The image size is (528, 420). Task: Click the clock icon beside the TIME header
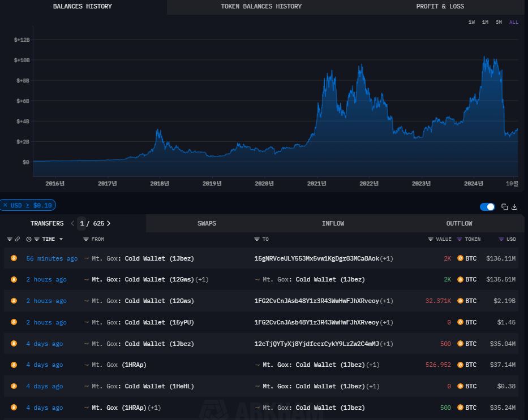pyautogui.click(x=29, y=239)
